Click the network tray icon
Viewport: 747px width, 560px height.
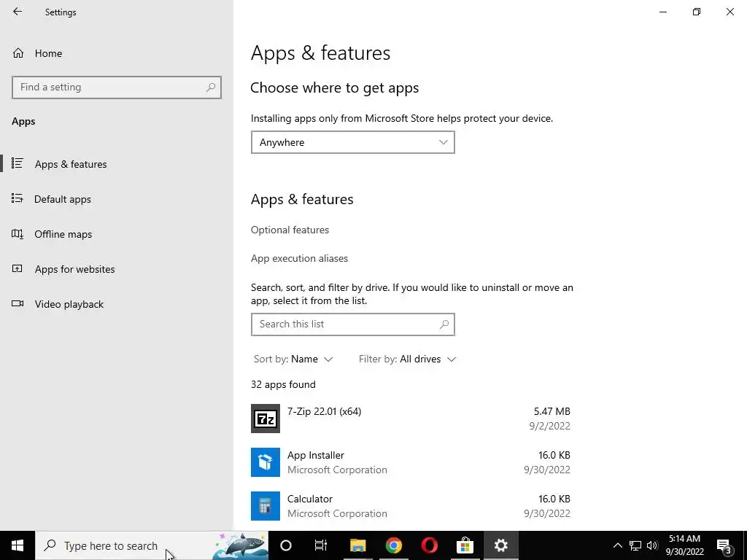(x=635, y=545)
